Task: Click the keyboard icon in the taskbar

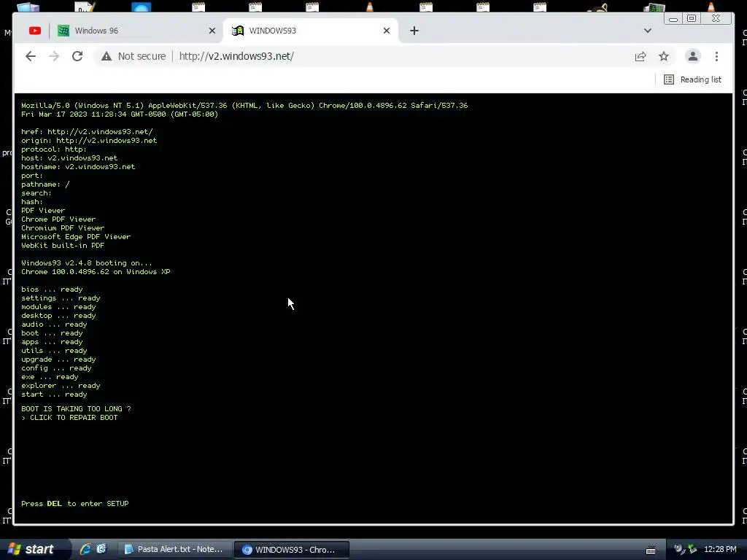Action: 651,550
